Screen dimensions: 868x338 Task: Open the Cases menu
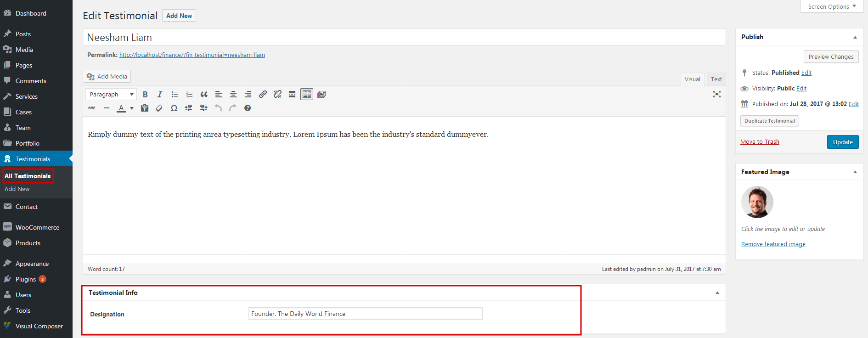coord(36,112)
